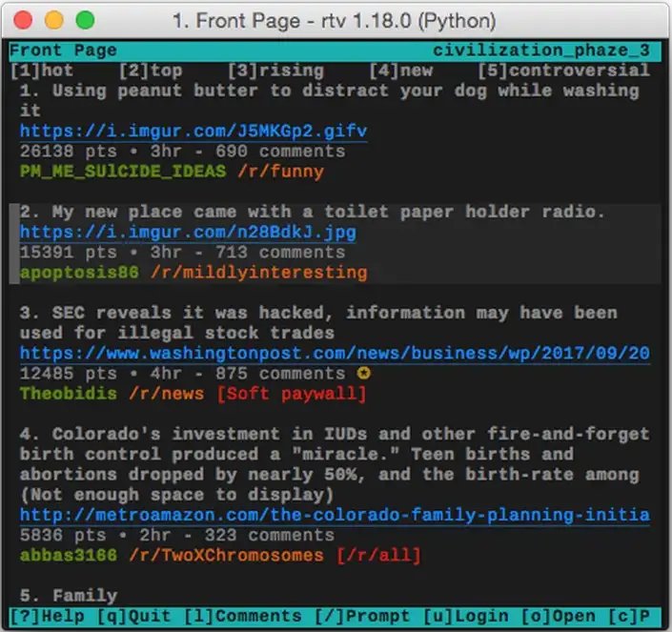The width and height of the screenshot is (672, 632).
Task: Minimize the window with the yellow button
Action: 54,20
